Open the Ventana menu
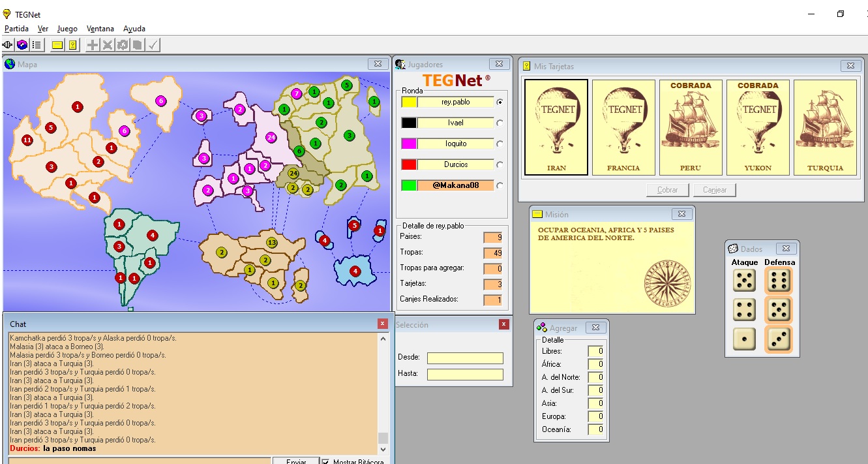This screenshot has width=868, height=464. point(100,29)
